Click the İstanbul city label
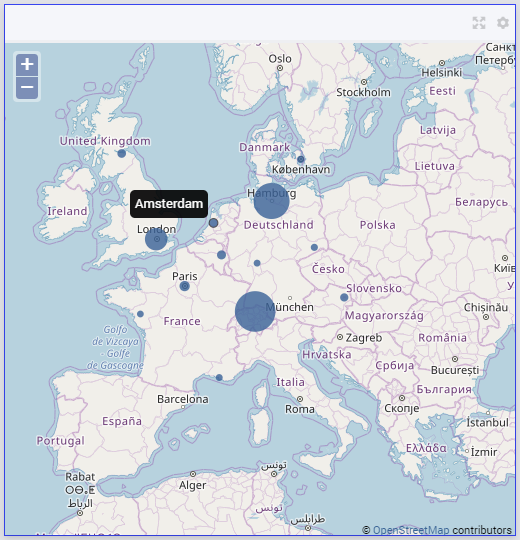The height and width of the screenshot is (540, 520). pyautogui.click(x=487, y=423)
